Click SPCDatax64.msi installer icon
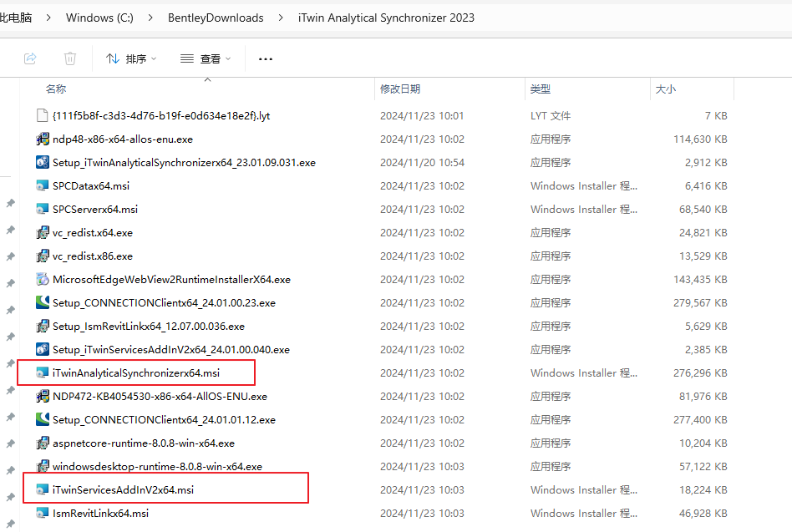The width and height of the screenshot is (792, 532). 43,185
